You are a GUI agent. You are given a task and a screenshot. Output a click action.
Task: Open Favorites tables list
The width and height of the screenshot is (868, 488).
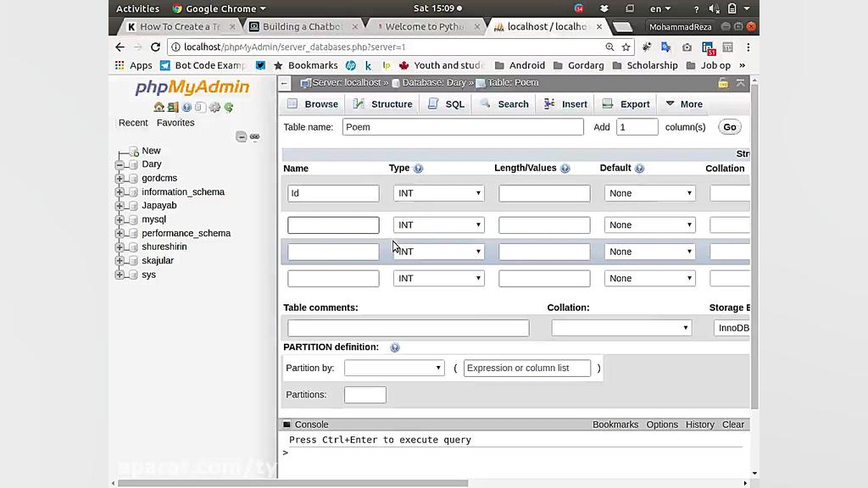coord(175,123)
